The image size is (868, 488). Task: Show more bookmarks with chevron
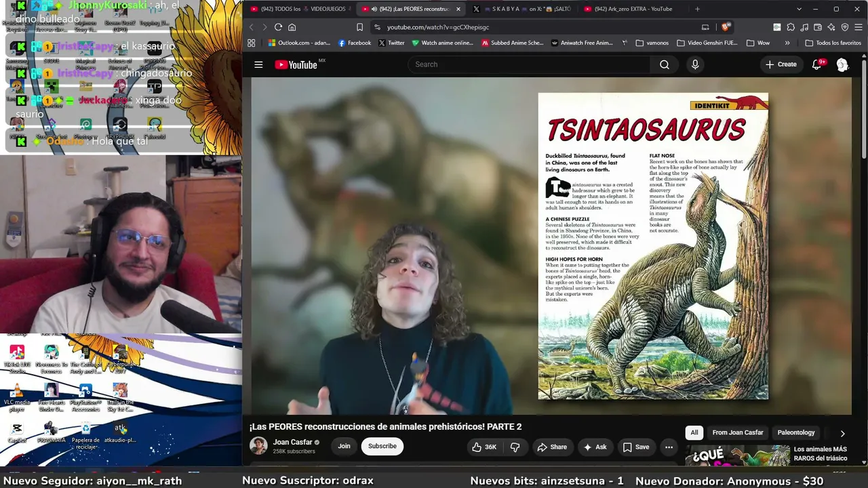787,43
